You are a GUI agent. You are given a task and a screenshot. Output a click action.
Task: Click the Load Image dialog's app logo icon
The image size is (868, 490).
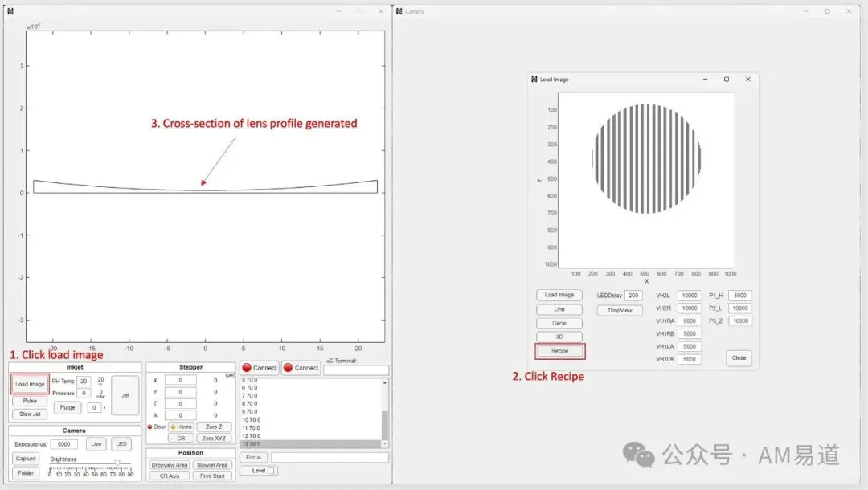pyautogui.click(x=534, y=80)
